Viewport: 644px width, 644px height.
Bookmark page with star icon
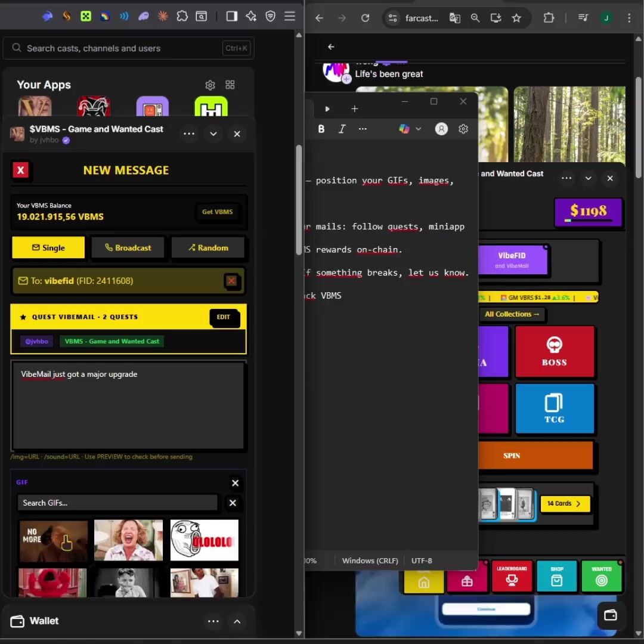click(x=516, y=18)
